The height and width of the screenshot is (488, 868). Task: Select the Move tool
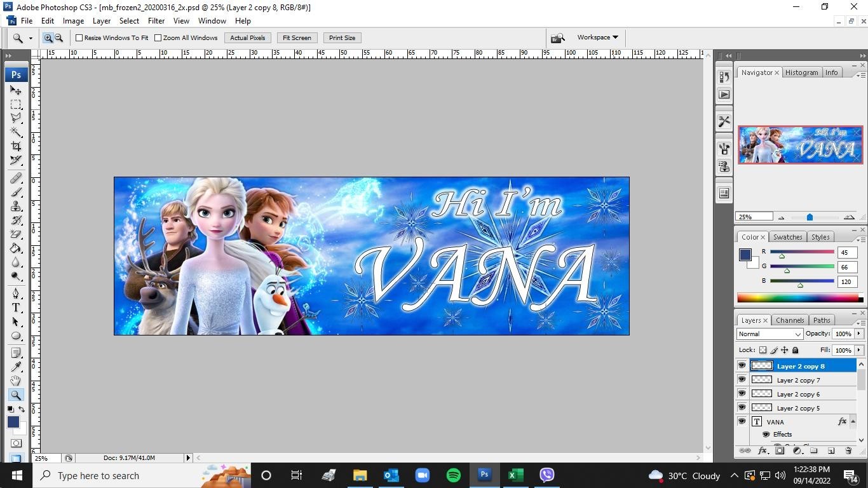16,90
